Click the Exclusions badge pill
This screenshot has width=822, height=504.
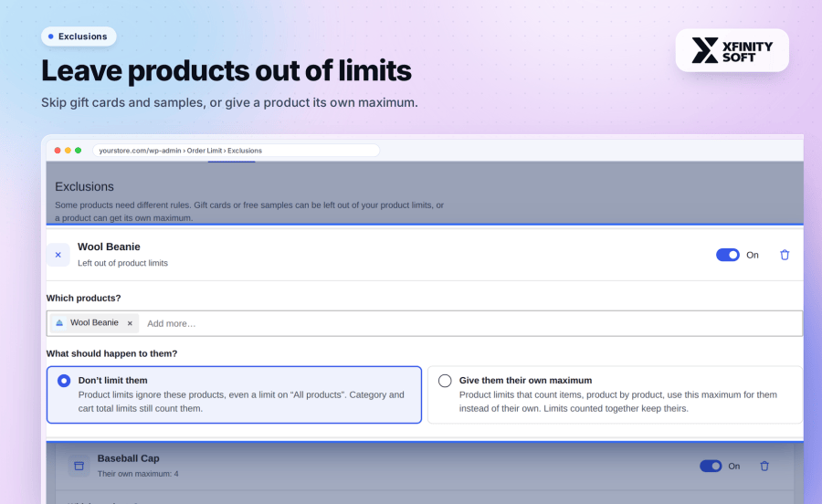pyautogui.click(x=79, y=37)
